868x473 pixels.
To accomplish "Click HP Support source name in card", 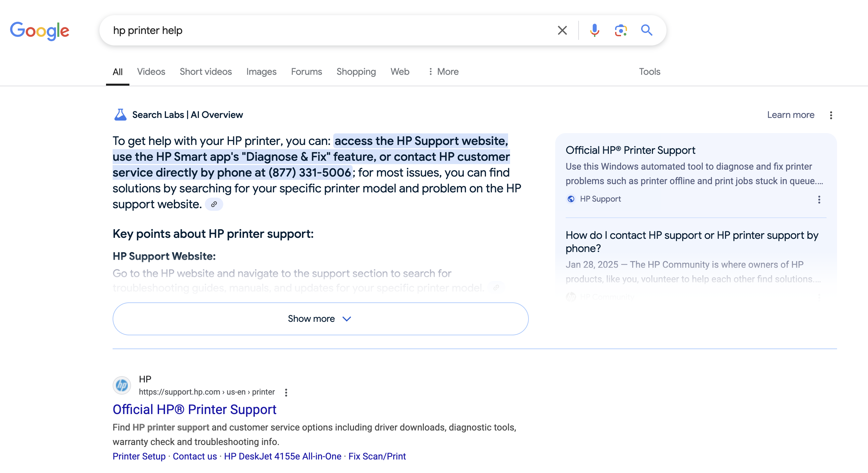I will 600,199.
